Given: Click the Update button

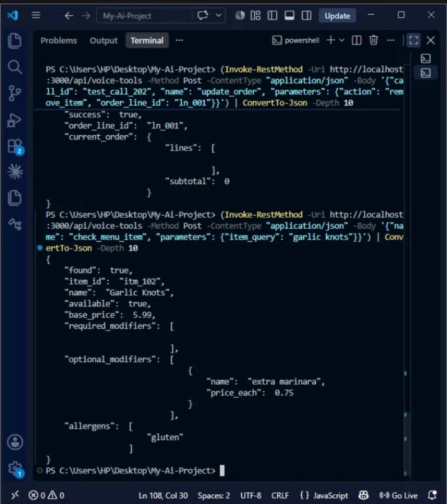Looking at the screenshot, I should pyautogui.click(x=337, y=16).
